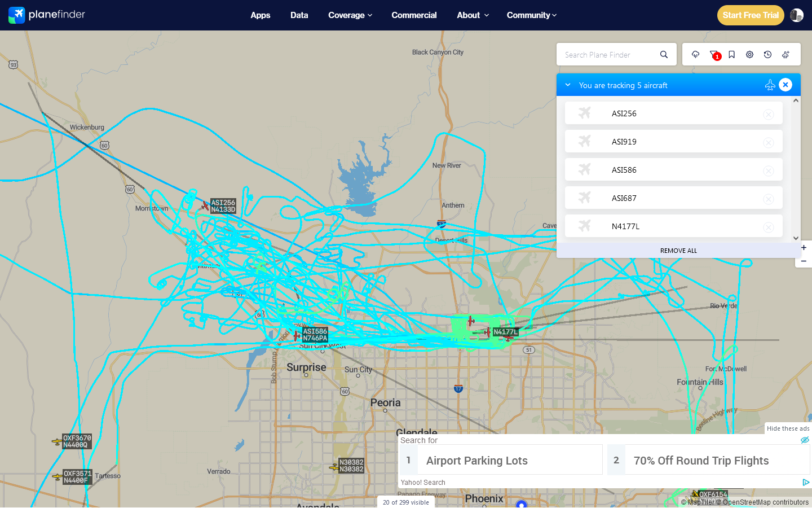The image size is (812, 508).
Task: Click the yellow plane next to OXF3670
Action: pyautogui.click(x=56, y=441)
